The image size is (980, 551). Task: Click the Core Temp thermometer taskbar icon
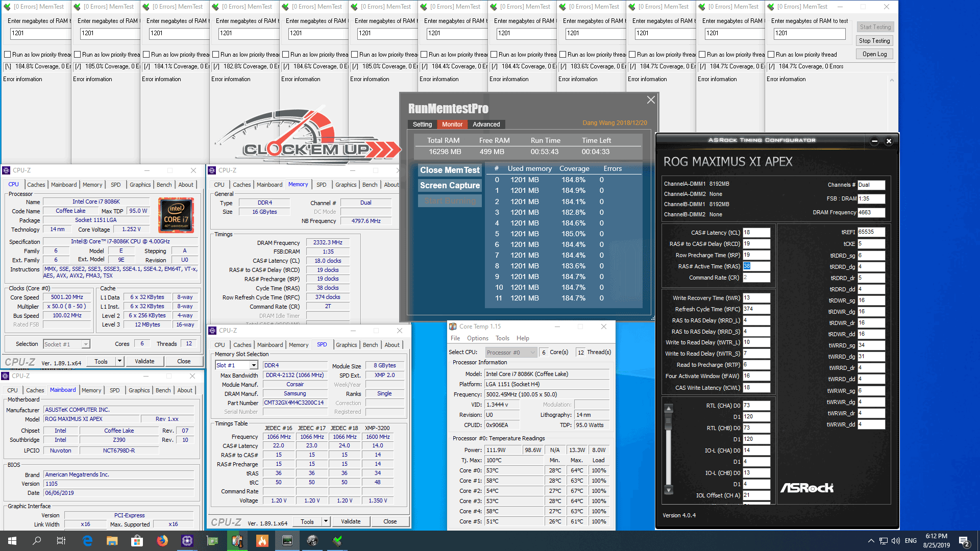[237, 541]
